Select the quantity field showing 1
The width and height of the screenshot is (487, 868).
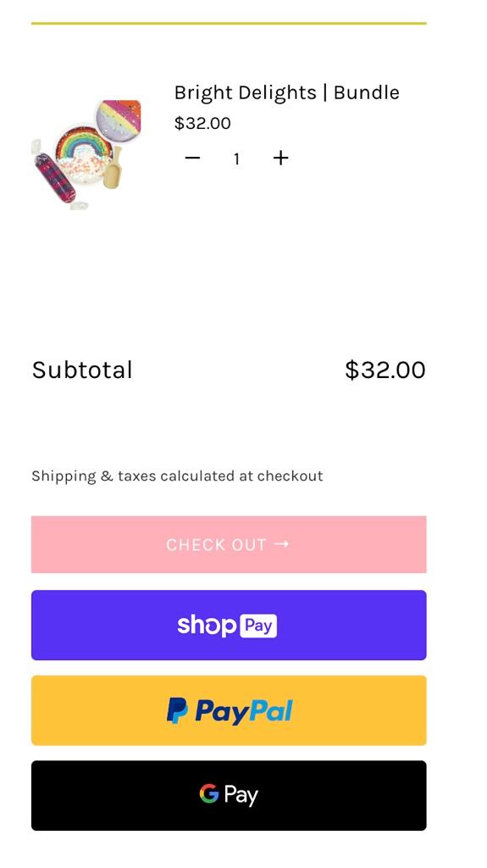point(236,159)
